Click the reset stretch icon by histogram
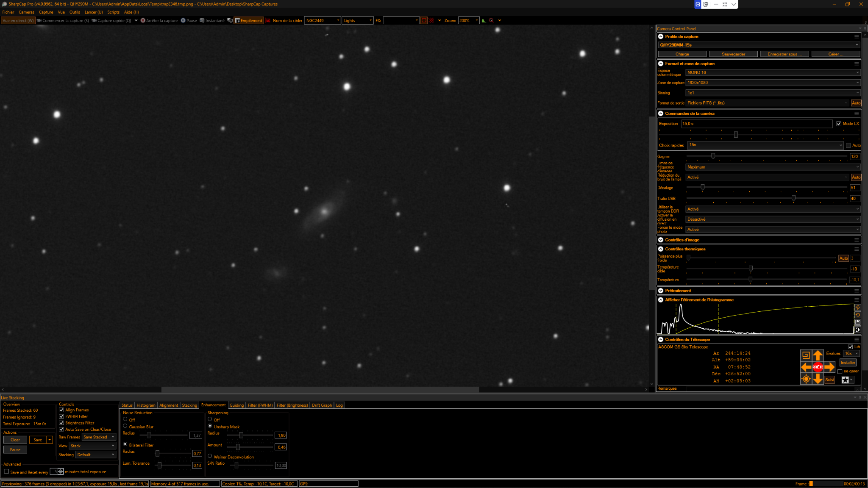The width and height of the screenshot is (868, 488). (x=857, y=315)
